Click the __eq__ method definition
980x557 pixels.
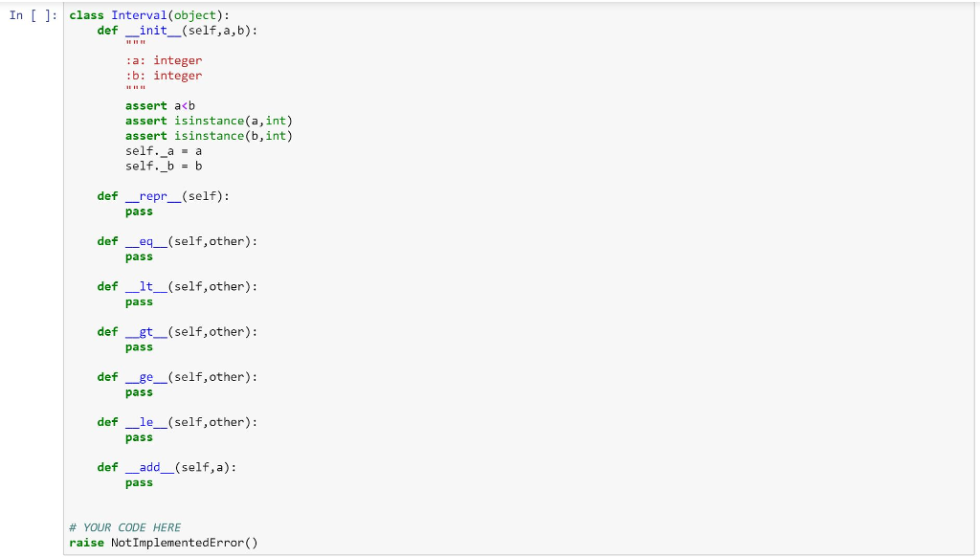coord(177,241)
